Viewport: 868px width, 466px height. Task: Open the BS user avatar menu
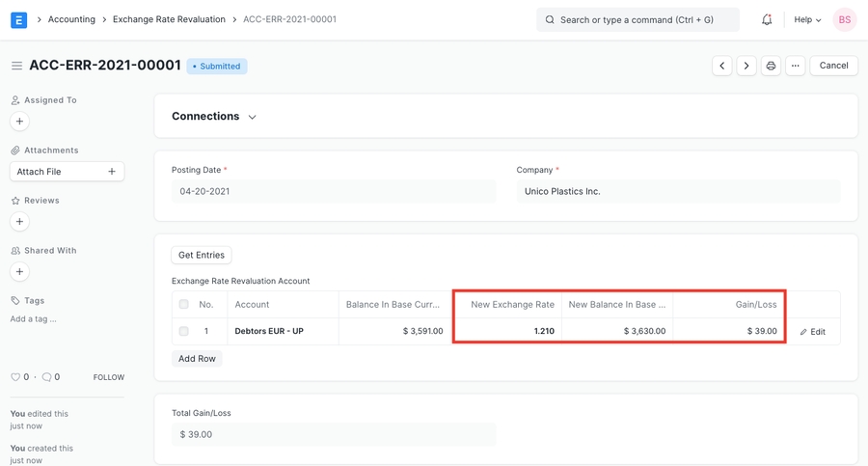pos(844,19)
